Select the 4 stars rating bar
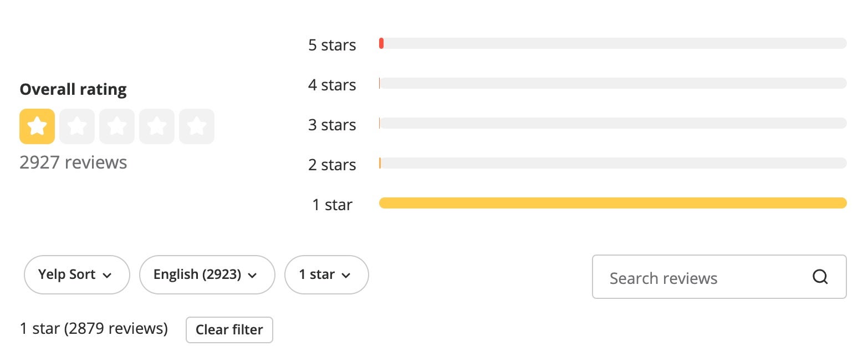The width and height of the screenshot is (868, 356). (x=612, y=83)
